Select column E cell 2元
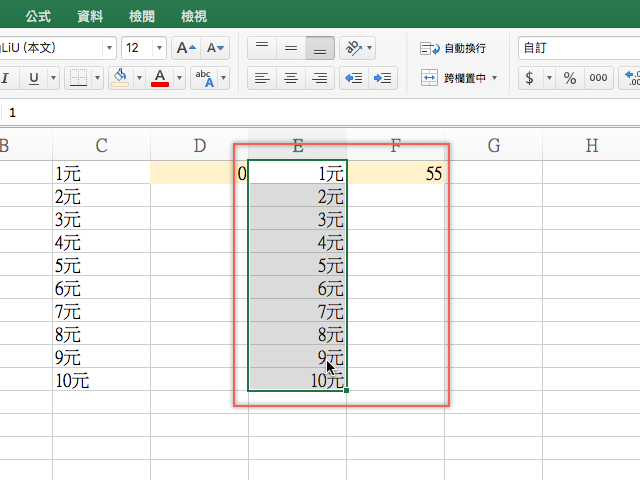The height and width of the screenshot is (480, 640). point(298,196)
